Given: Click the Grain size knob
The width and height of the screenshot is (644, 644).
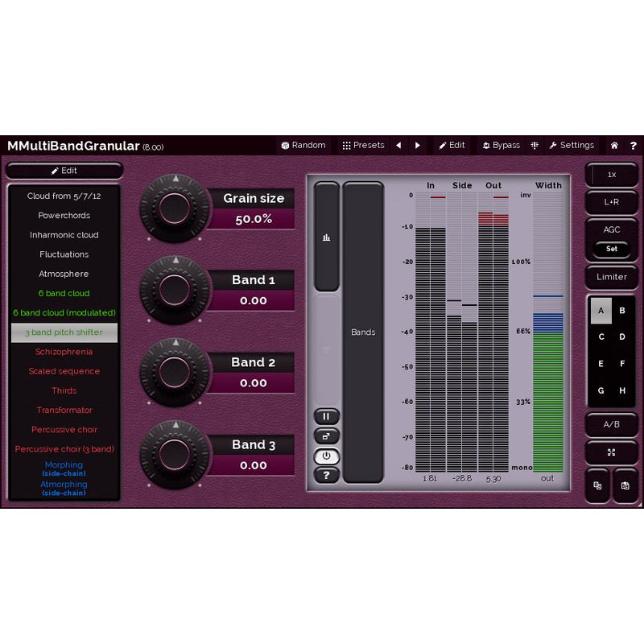Looking at the screenshot, I should (175, 208).
